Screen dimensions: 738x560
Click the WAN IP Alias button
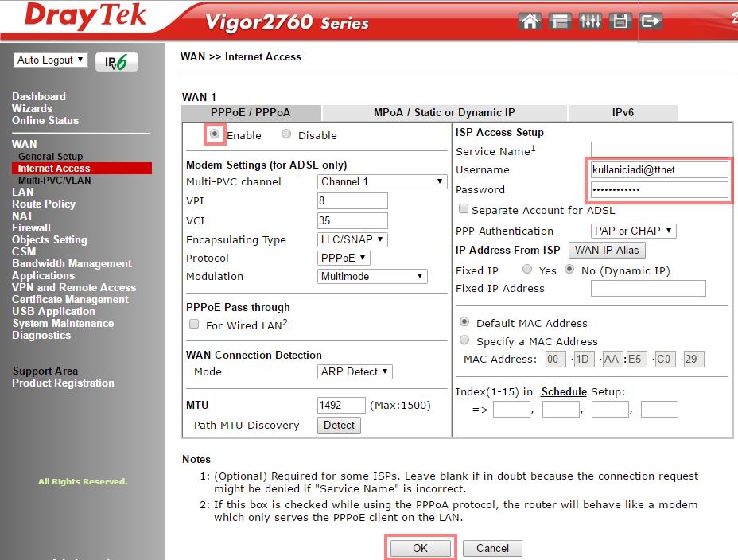coord(606,250)
